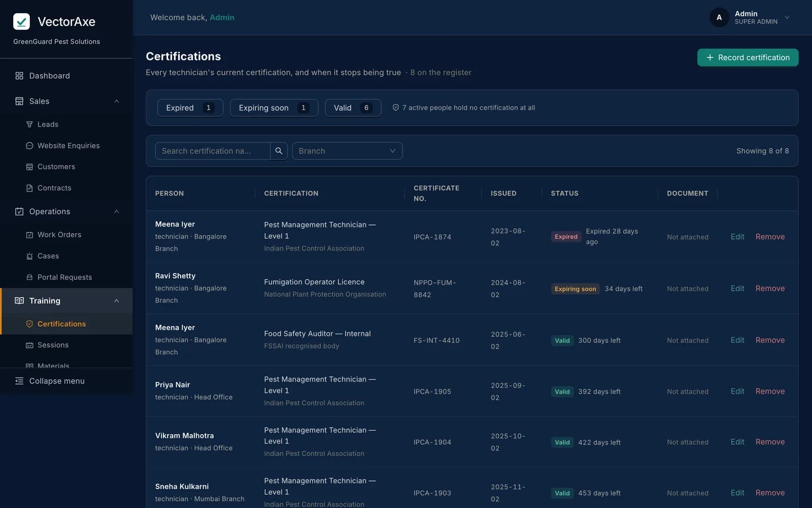The height and width of the screenshot is (508, 812).
Task: Click the Portal Requests lock icon
Action: tap(29, 277)
